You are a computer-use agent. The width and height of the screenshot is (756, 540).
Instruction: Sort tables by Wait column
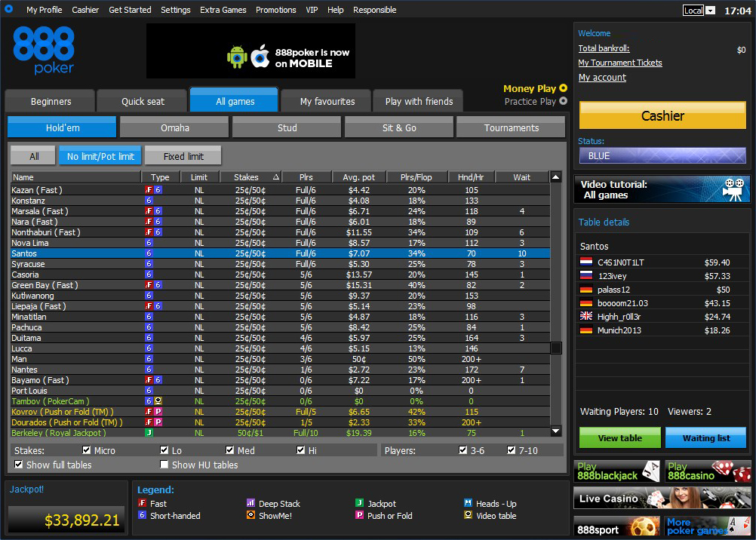coord(521,177)
